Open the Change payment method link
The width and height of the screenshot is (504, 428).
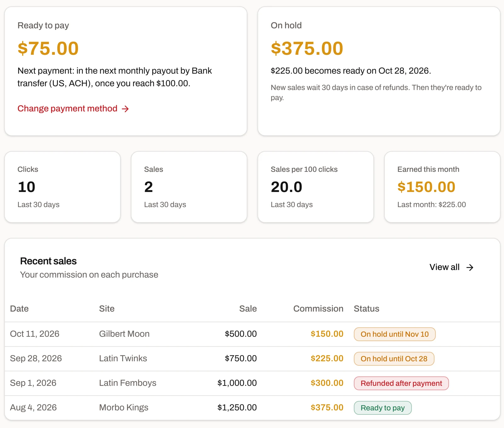click(73, 109)
